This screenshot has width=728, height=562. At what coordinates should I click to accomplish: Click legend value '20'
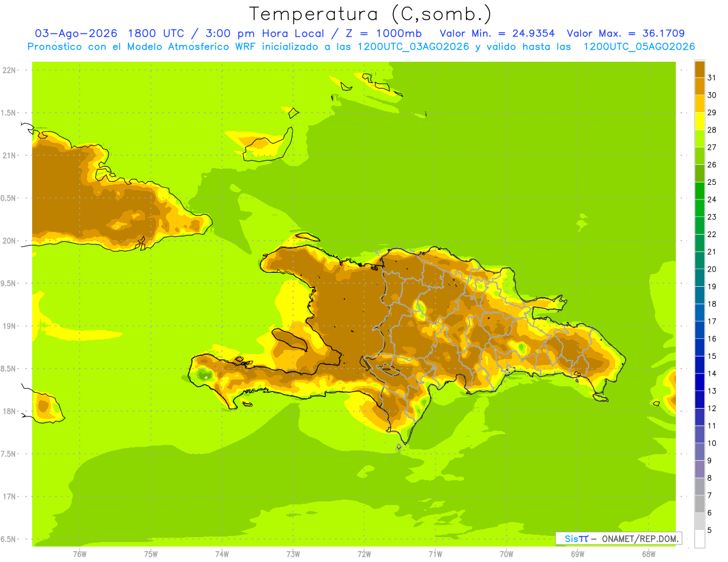pyautogui.click(x=712, y=269)
